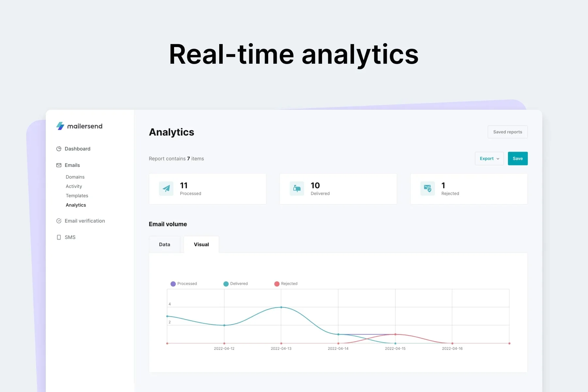The width and height of the screenshot is (588, 392).
Task: Click the 2022-04-12 axis label
Action: [224, 349]
